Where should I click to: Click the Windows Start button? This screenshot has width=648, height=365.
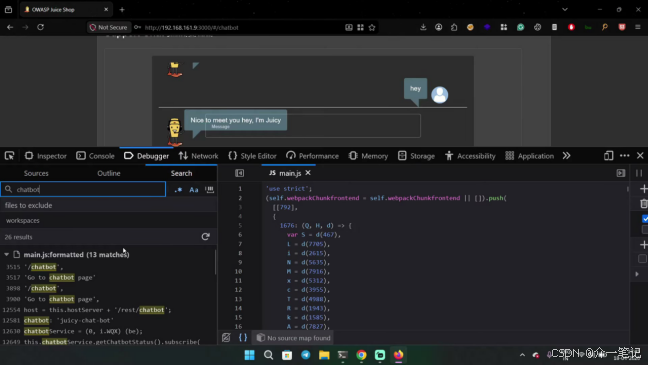point(250,355)
